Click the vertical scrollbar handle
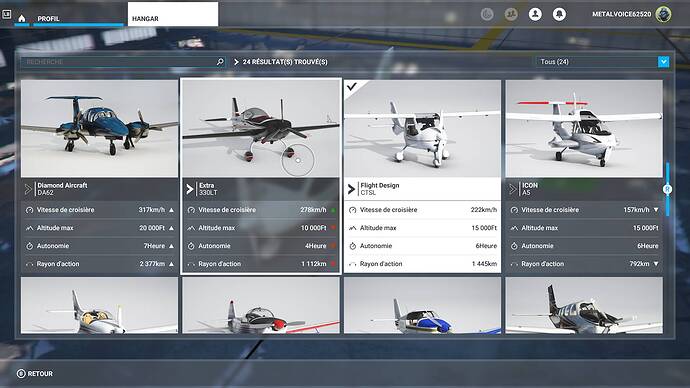Screen dimensions: 690x388 (668, 189)
